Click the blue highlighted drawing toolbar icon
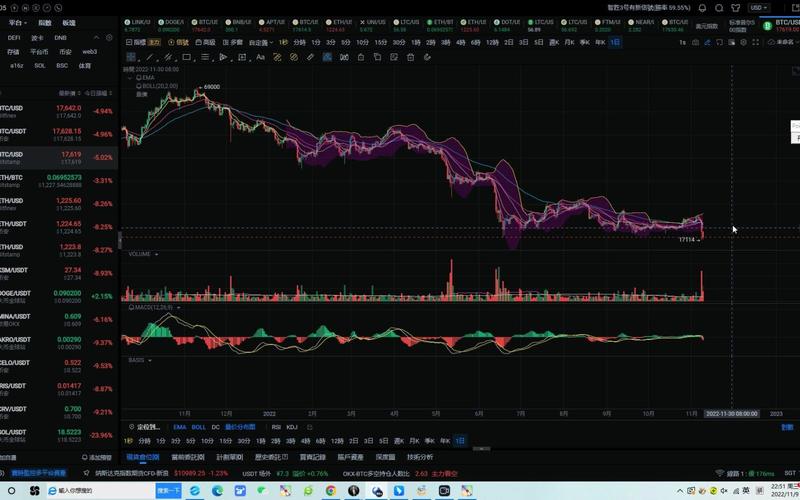This screenshot has width=800, height=500. [x=328, y=57]
